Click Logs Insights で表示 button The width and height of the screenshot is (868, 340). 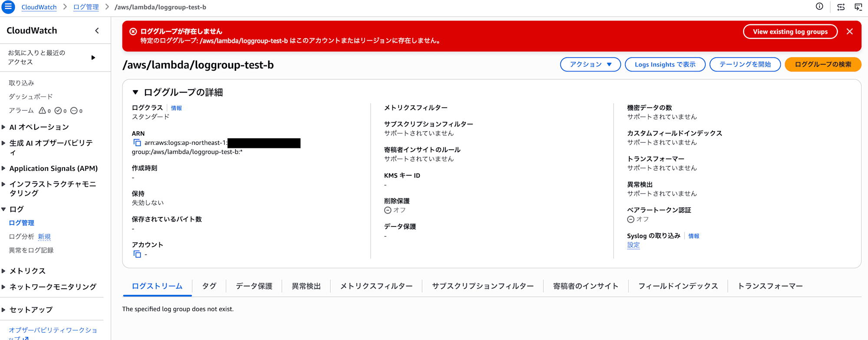pyautogui.click(x=665, y=64)
